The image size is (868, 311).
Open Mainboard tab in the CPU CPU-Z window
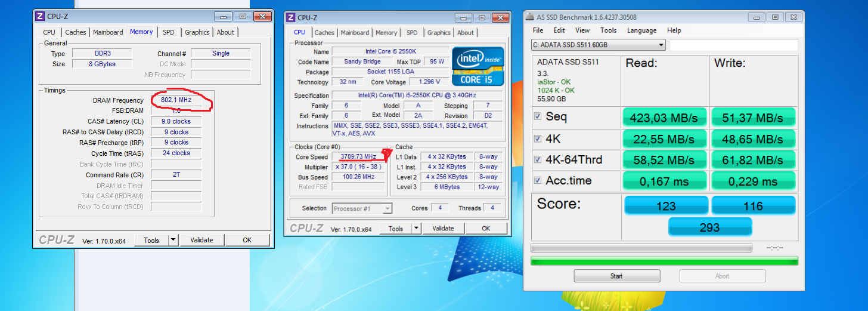tap(355, 33)
